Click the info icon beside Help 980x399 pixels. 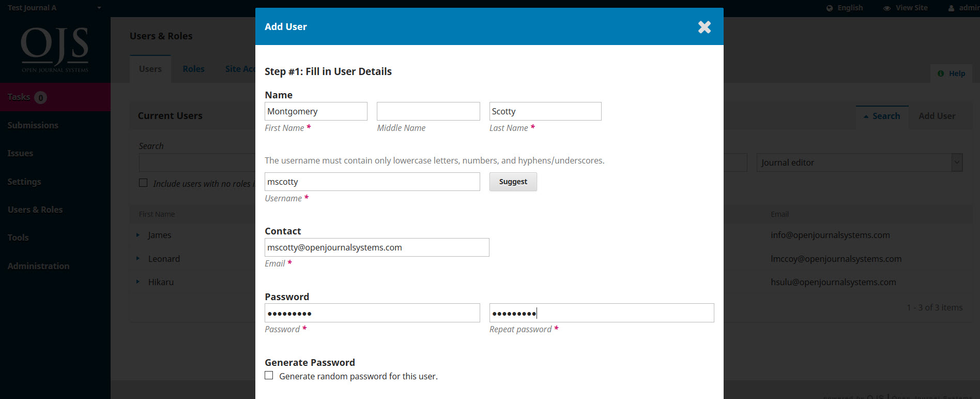[941, 73]
